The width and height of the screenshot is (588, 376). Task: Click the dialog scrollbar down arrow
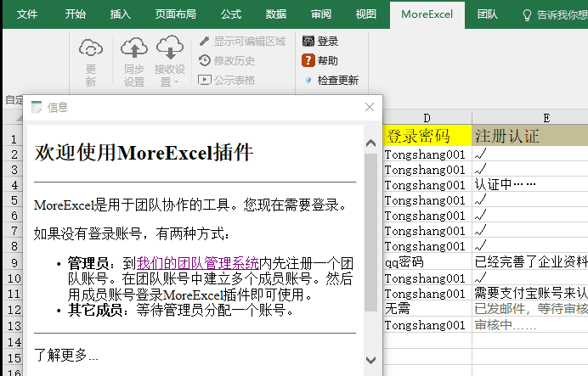point(370,360)
